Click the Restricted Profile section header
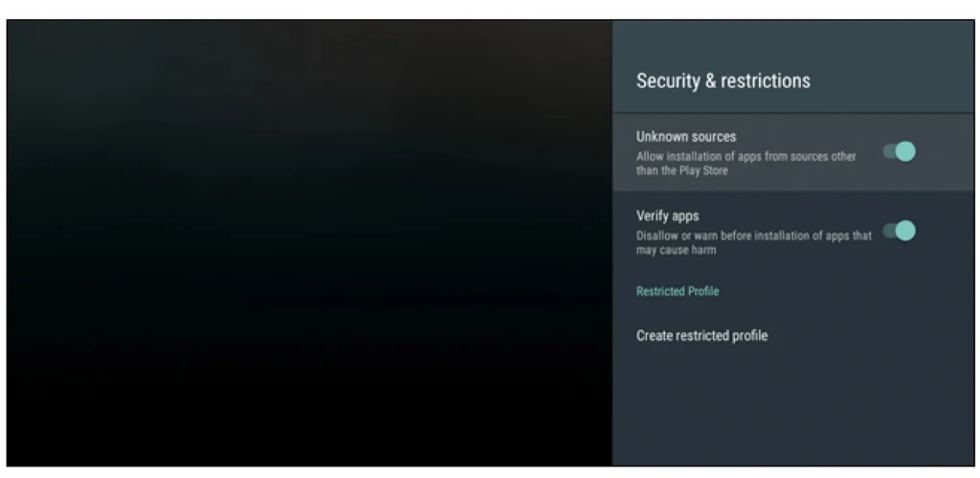Viewport: 980px width, 478px height. [x=677, y=291]
